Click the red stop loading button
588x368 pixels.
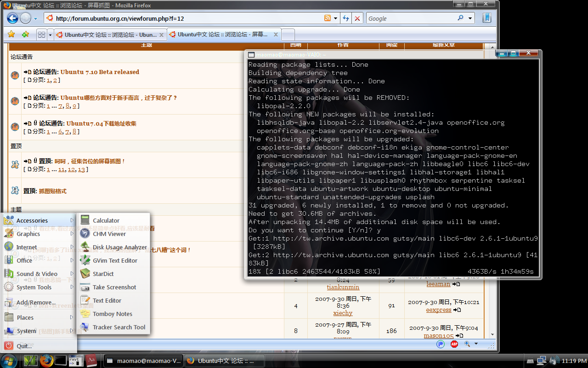click(x=357, y=18)
